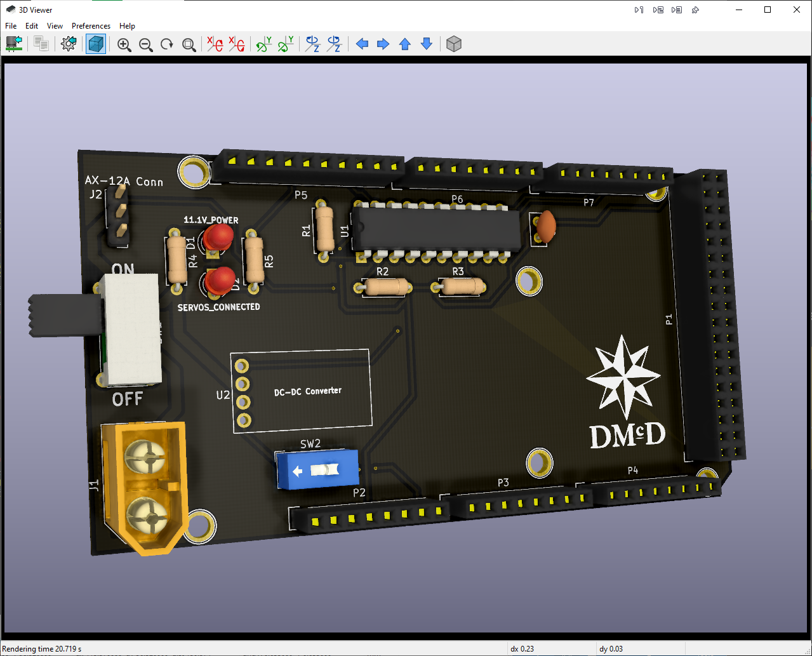Open the View menu

pos(55,26)
